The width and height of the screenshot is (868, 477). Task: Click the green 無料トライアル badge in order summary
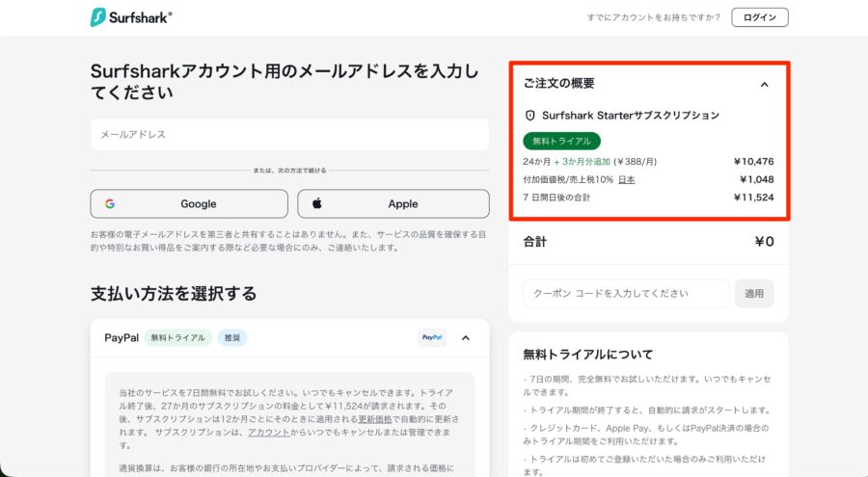pyautogui.click(x=561, y=141)
